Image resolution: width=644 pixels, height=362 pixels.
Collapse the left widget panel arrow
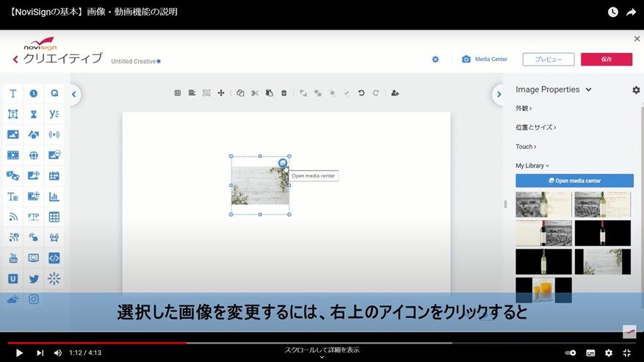click(74, 95)
